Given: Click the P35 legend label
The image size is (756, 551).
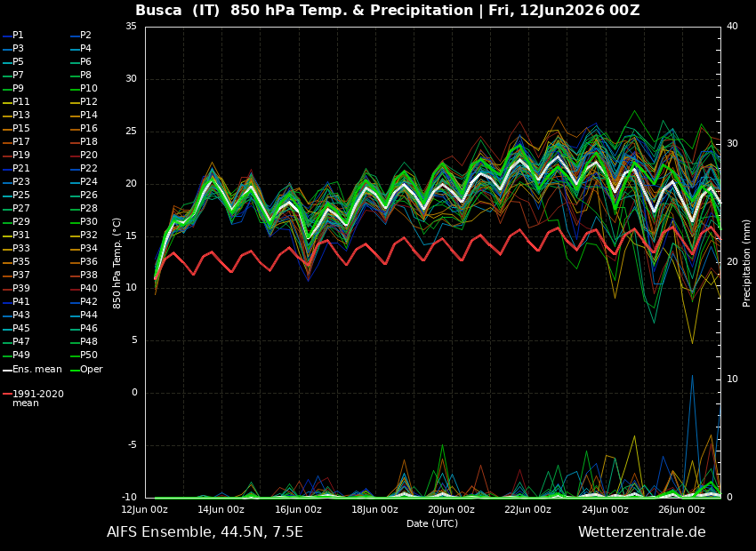Looking at the screenshot, I should tap(21, 261).
